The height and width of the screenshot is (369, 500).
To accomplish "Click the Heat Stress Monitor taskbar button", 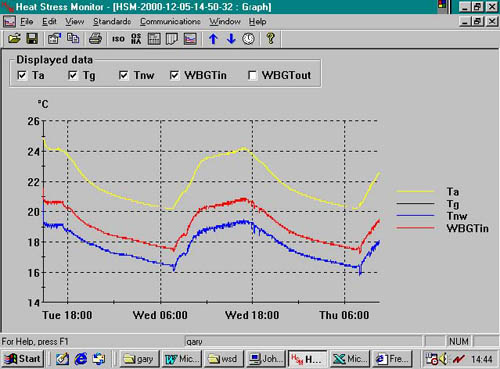I will (x=308, y=359).
